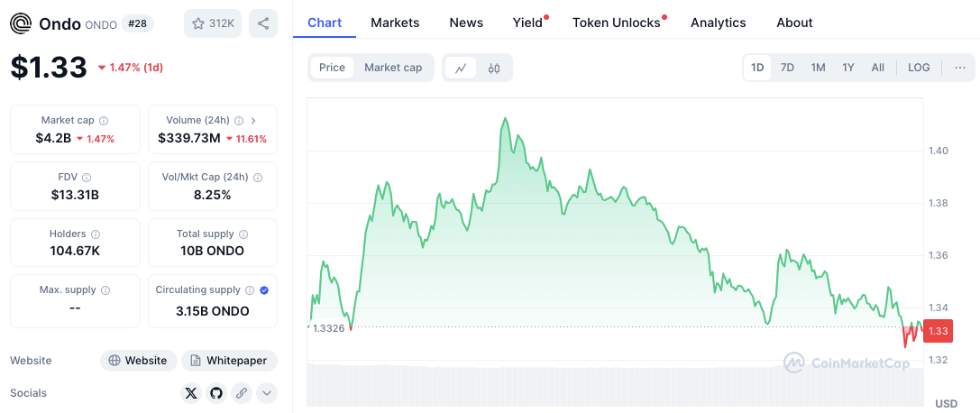This screenshot has height=413, width=980.
Task: Show Circulating supply info icon
Action: coord(250,290)
